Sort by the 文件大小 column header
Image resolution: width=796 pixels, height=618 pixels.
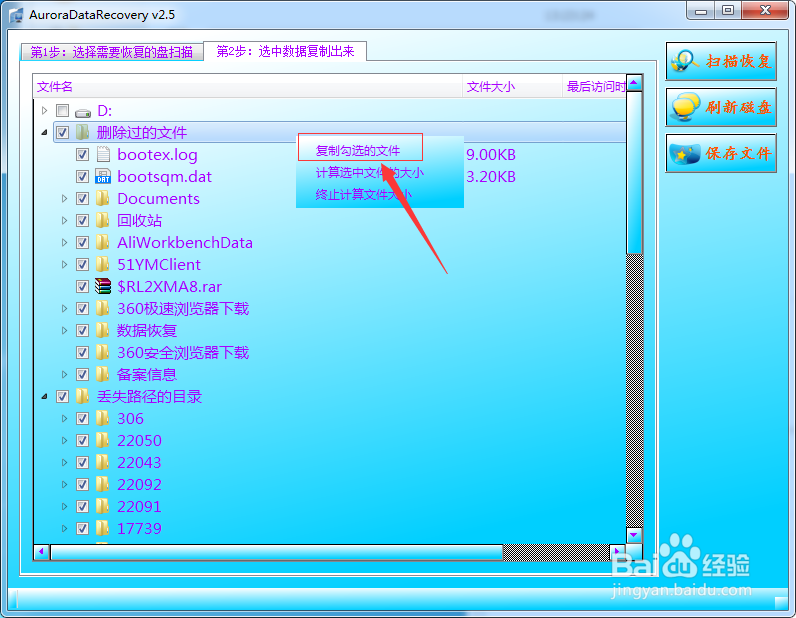(512, 87)
